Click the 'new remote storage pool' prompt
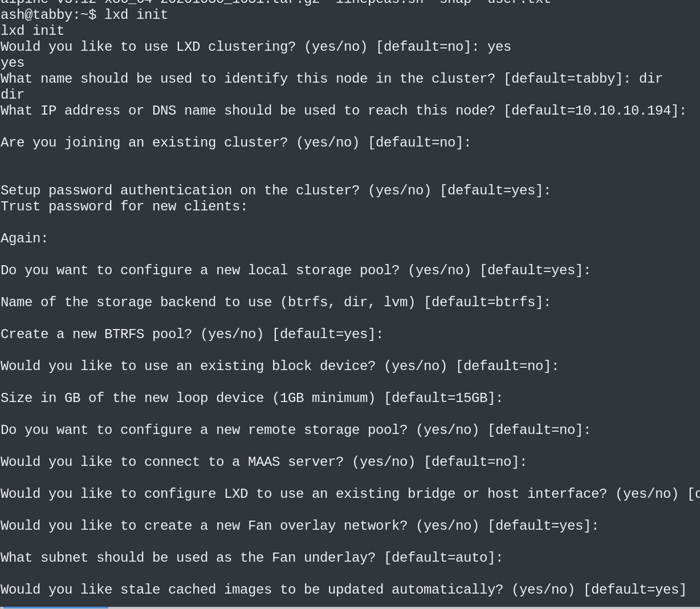 click(x=295, y=429)
